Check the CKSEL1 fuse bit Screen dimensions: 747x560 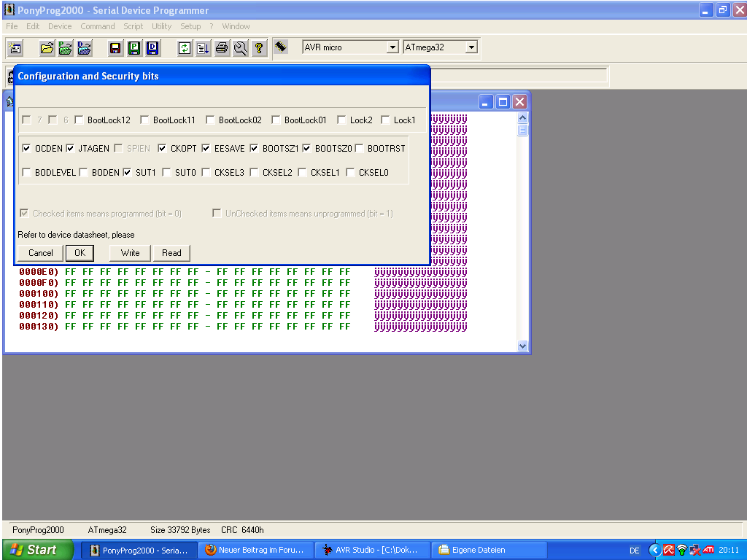tap(303, 172)
